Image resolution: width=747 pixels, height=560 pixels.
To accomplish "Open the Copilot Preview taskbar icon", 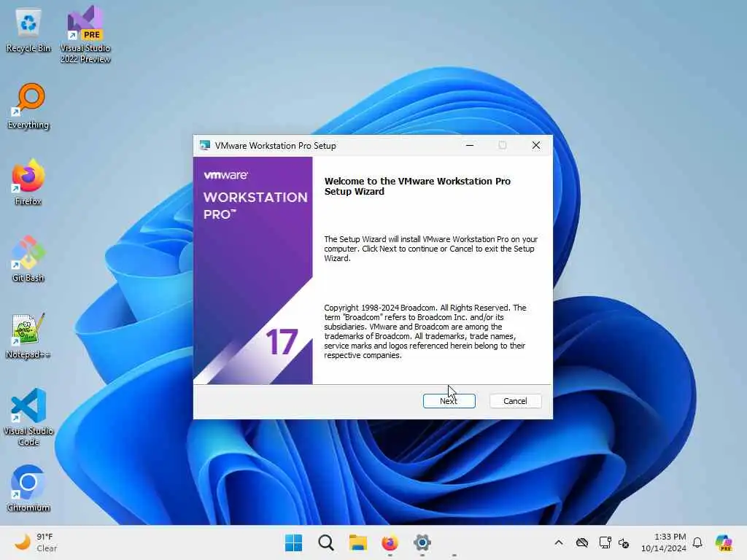I will (x=724, y=542).
